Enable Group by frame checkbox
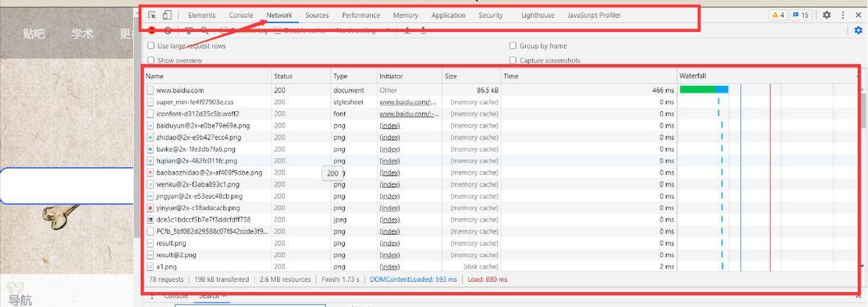This screenshot has width=868, height=307. 513,46
